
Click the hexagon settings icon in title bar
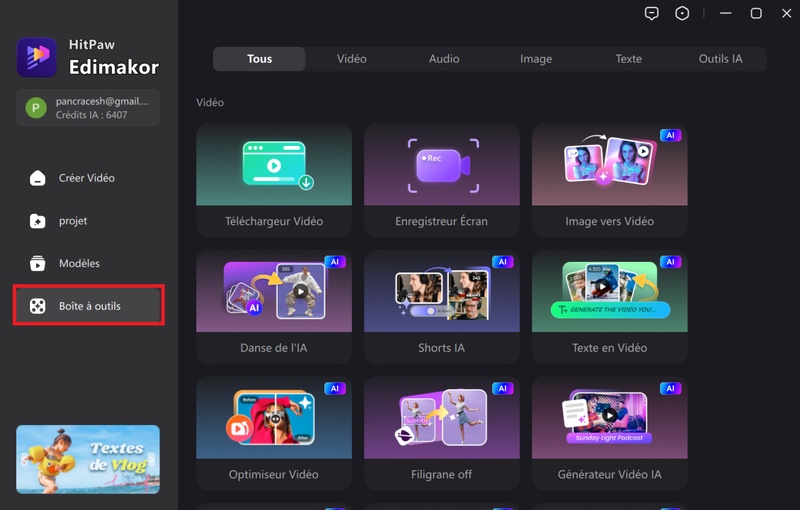pos(683,13)
